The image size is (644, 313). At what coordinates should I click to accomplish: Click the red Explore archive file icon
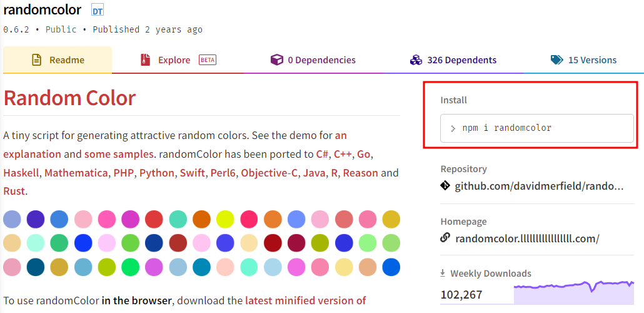pos(146,60)
